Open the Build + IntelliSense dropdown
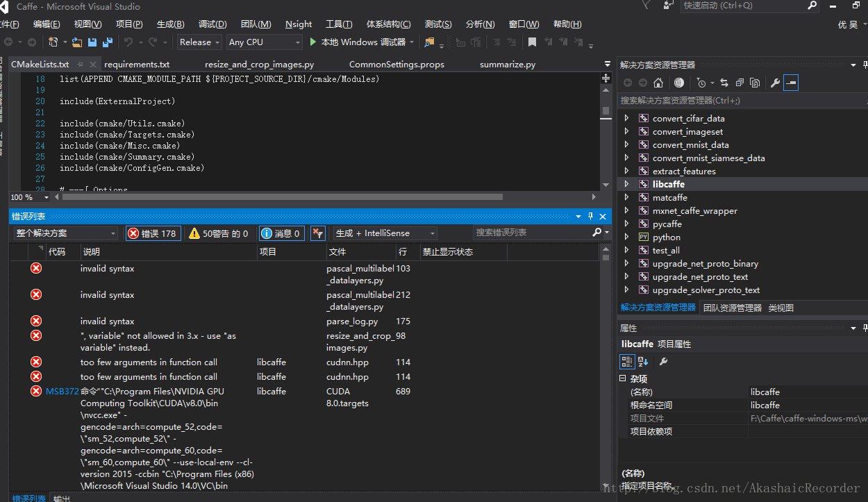Viewport: 868px width, 502px height. [x=385, y=233]
